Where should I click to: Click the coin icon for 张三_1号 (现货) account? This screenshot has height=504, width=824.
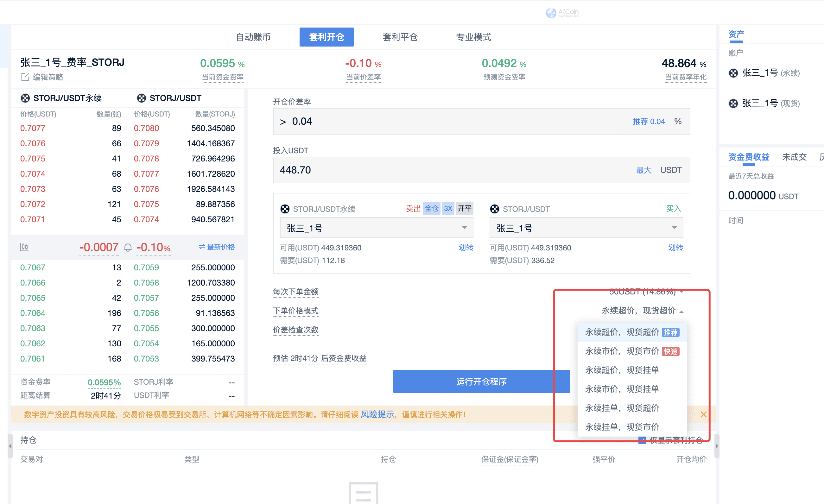[733, 103]
